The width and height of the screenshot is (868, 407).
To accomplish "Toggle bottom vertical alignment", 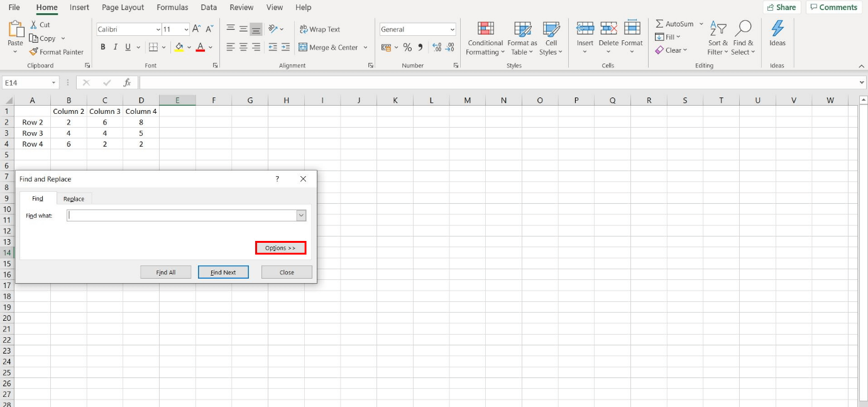I will point(256,29).
